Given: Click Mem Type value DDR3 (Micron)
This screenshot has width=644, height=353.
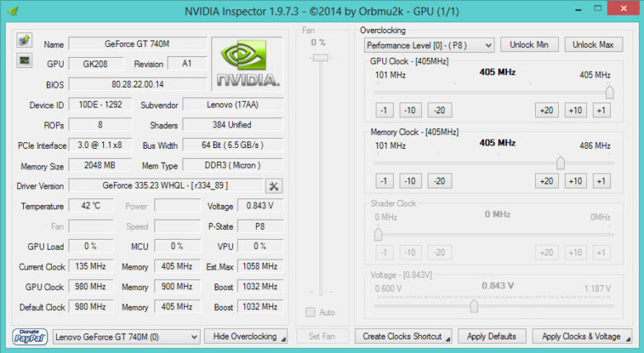Looking at the screenshot, I should (x=233, y=165).
